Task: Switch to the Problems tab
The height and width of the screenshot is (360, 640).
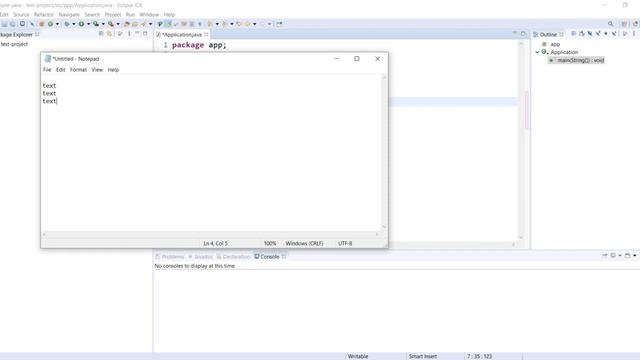Action: [x=170, y=257]
